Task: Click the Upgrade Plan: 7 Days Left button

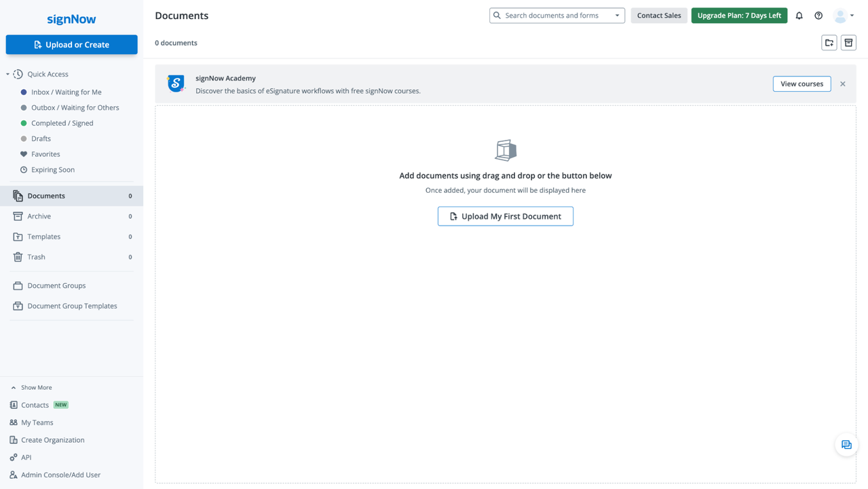Action: [x=739, y=16]
